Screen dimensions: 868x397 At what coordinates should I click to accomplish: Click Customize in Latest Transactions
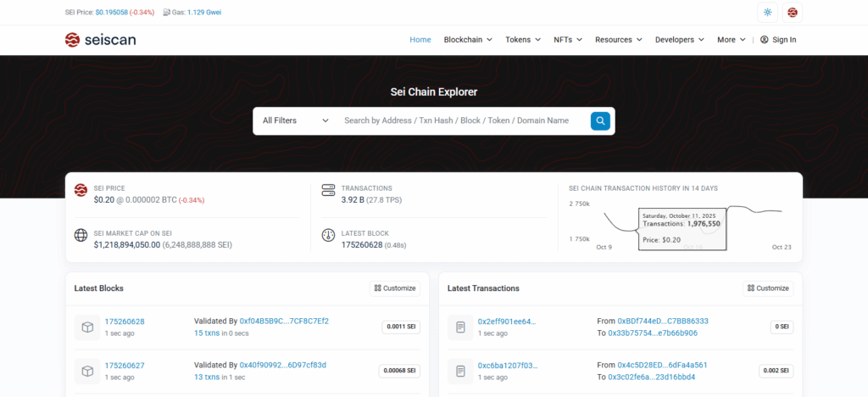(768, 288)
